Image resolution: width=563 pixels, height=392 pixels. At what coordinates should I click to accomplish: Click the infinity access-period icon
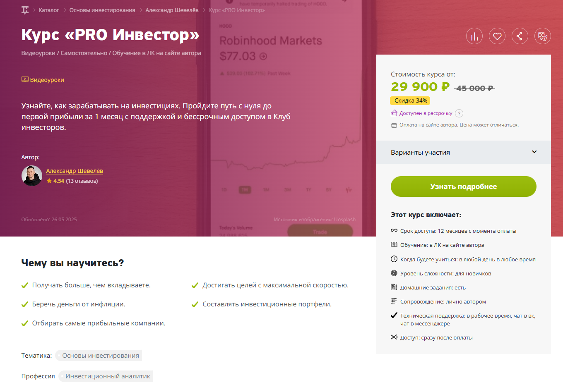(x=394, y=231)
